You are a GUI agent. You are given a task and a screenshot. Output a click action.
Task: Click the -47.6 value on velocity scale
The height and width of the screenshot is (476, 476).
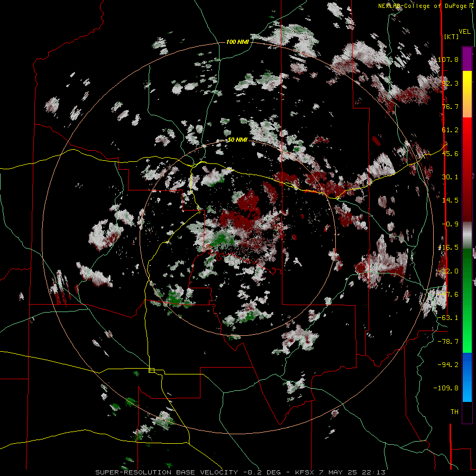pos(448,295)
